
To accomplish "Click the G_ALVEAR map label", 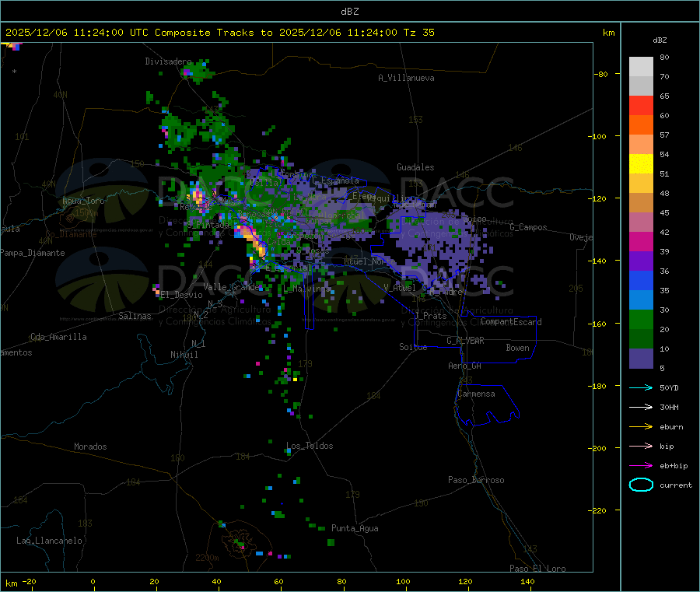I will click(465, 341).
